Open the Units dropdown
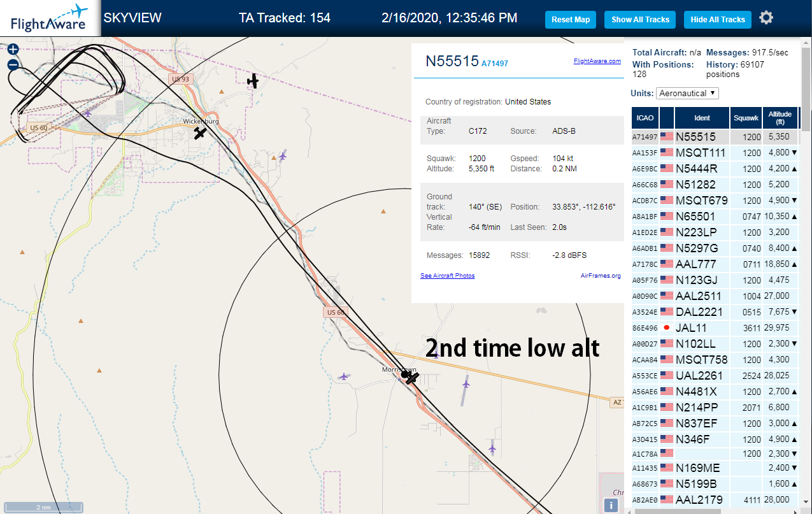The height and width of the screenshot is (514, 812). (687, 93)
